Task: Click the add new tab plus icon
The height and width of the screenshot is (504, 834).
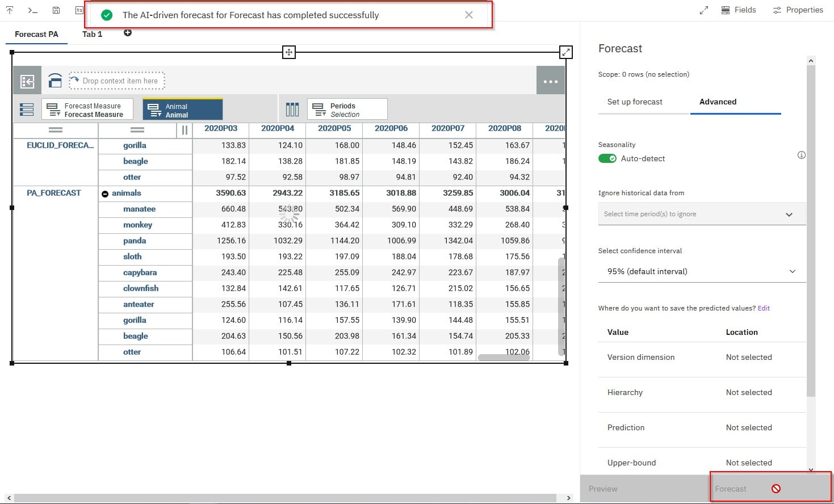Action: click(x=128, y=33)
